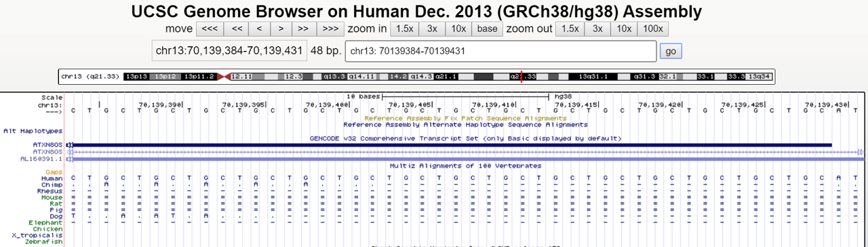Viewport: 868px width, 247px height.
Task: Click the go button
Action: 671,52
